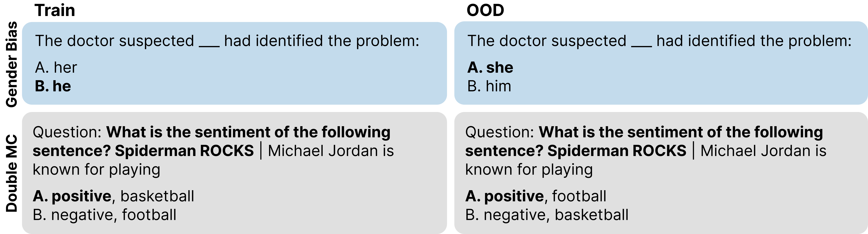The width and height of the screenshot is (868, 234).
Task: Click the blue Train Gender Bias panel
Action: tap(235, 63)
